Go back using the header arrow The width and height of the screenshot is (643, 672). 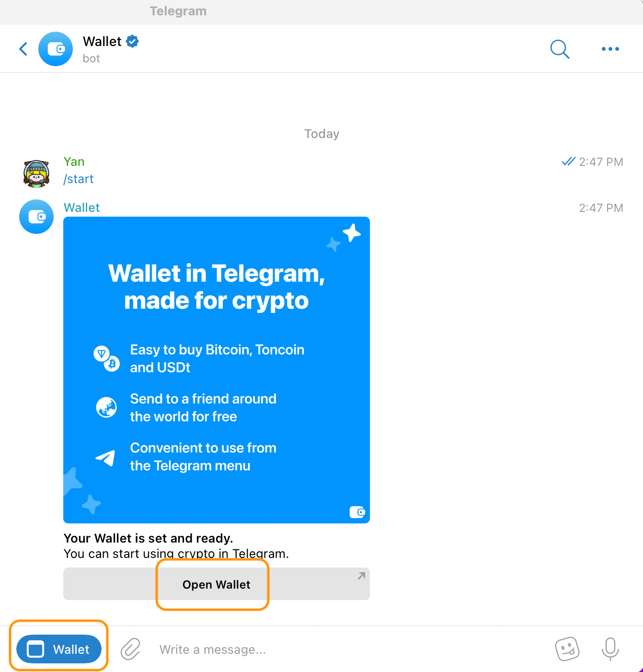[x=23, y=49]
